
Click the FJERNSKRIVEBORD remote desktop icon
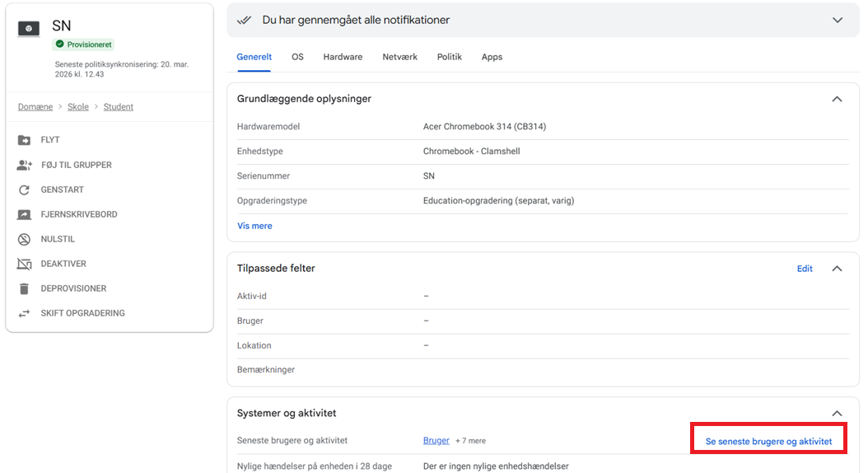(25, 214)
